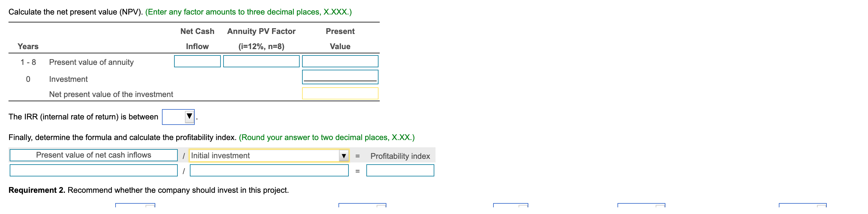Expand the Present value of net cash inflows selector

94,155
